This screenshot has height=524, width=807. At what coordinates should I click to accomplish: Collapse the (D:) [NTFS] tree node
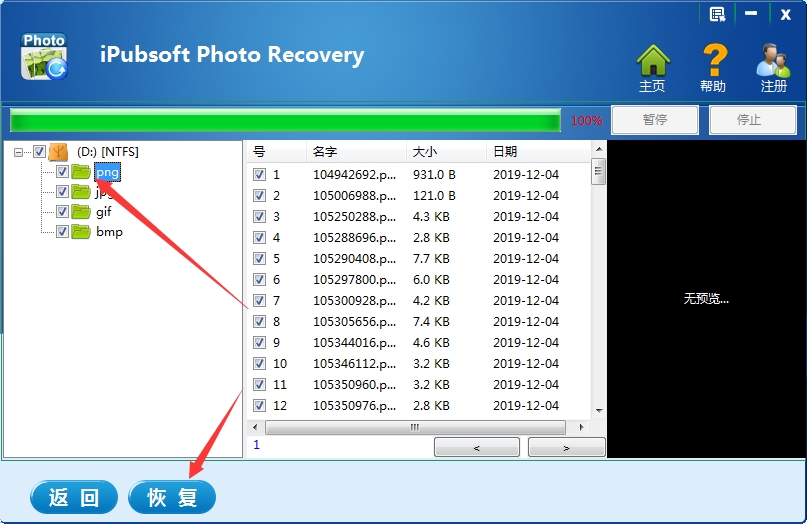click(19, 152)
